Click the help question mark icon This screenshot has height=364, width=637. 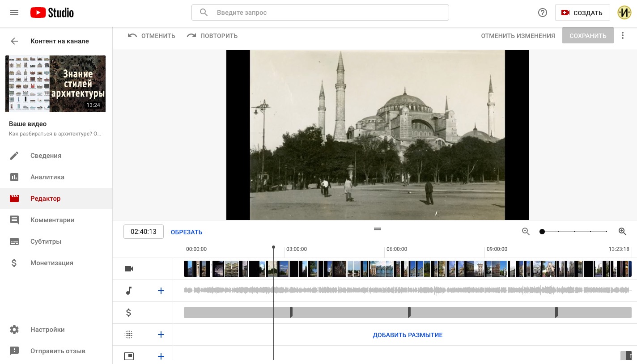point(542,13)
